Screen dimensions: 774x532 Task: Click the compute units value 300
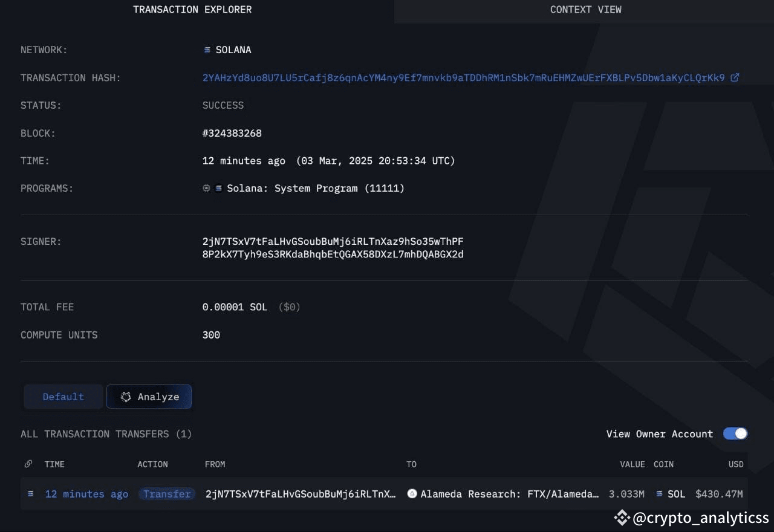pyautogui.click(x=211, y=335)
